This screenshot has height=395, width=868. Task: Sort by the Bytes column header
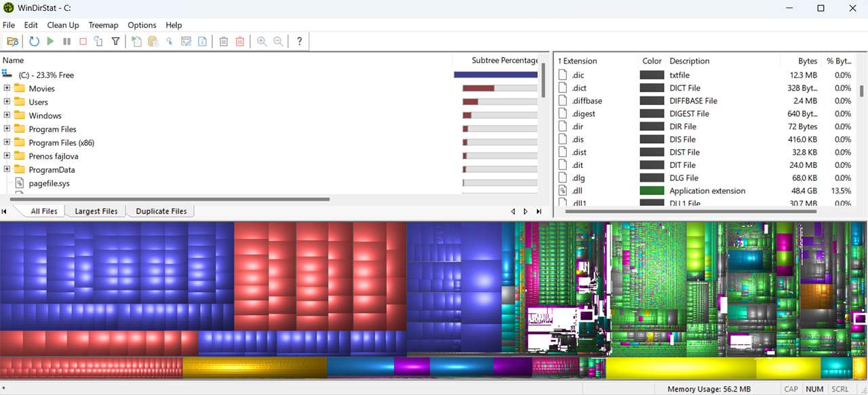point(808,61)
